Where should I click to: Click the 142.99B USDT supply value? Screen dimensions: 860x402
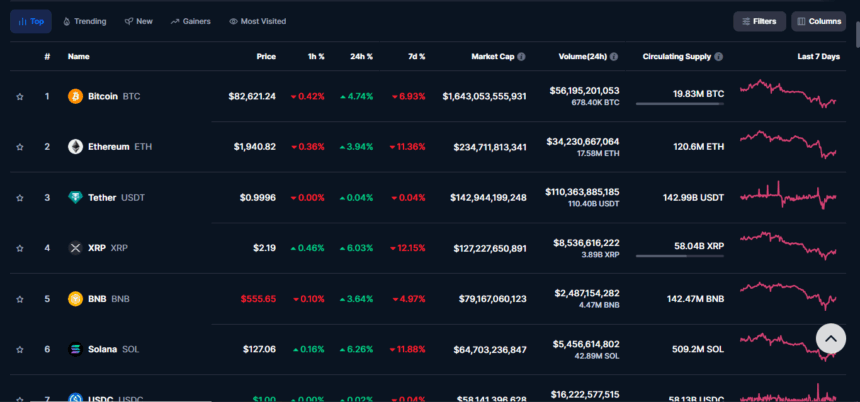click(x=693, y=197)
